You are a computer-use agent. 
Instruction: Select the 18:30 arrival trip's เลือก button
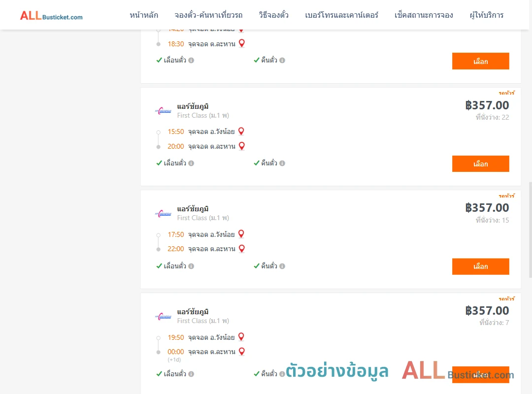(480, 61)
